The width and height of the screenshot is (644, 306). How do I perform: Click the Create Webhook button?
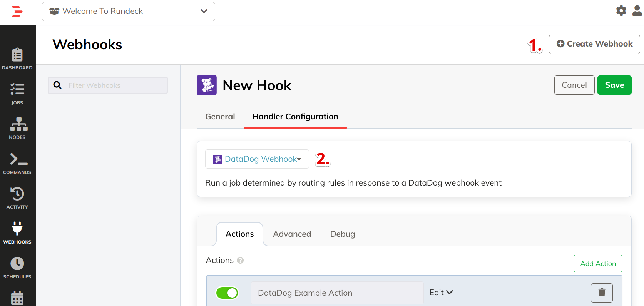pos(594,44)
